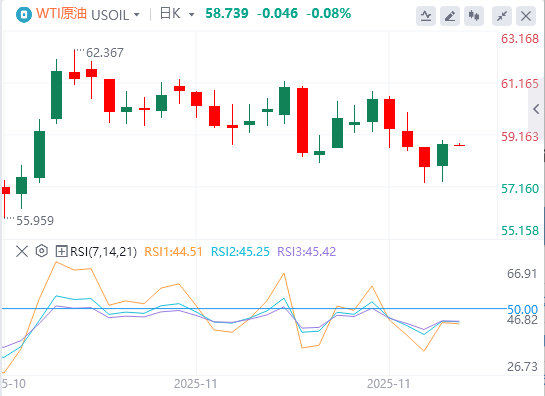Open the candlestick chart style icon
The image size is (545, 396).
pos(474,16)
